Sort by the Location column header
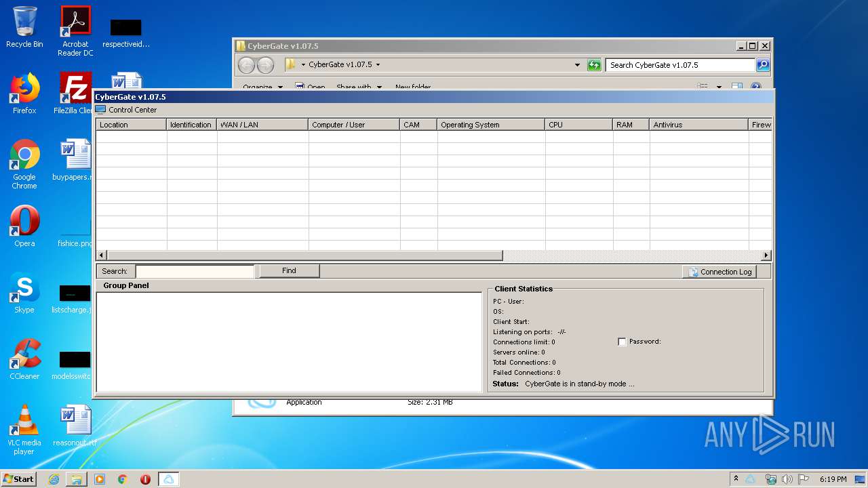 point(131,125)
